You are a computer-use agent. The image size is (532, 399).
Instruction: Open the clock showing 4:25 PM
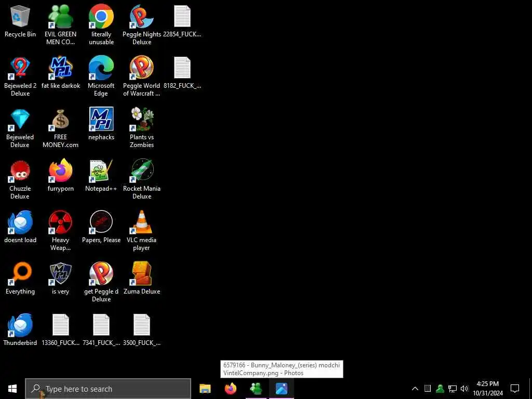(487, 389)
